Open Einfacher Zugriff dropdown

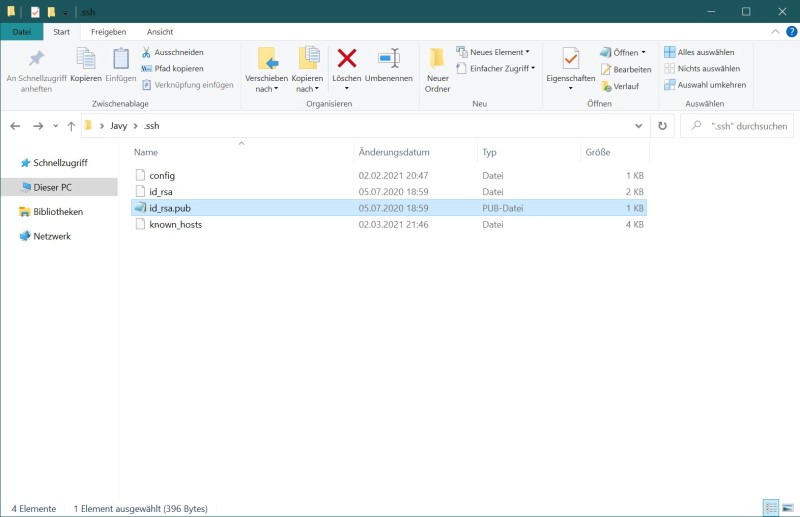(495, 68)
